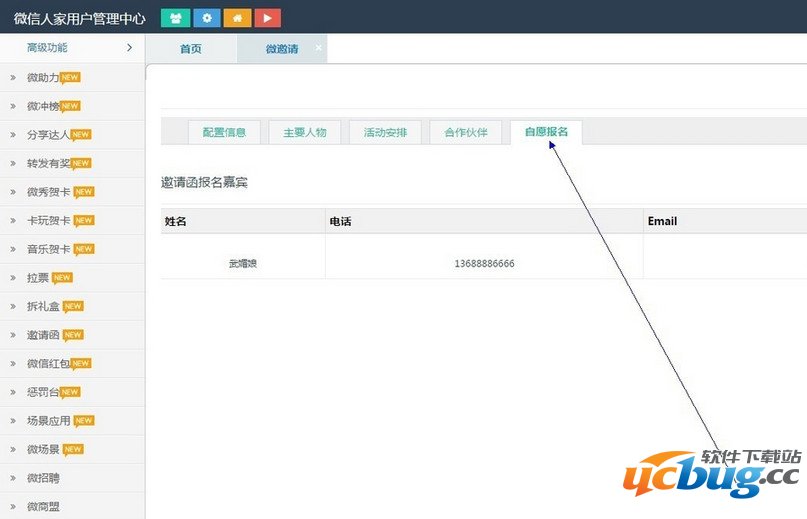Click the red play icon button

click(x=267, y=18)
